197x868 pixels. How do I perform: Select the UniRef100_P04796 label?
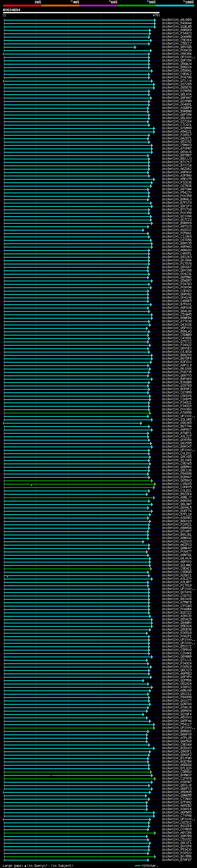[177, 78]
